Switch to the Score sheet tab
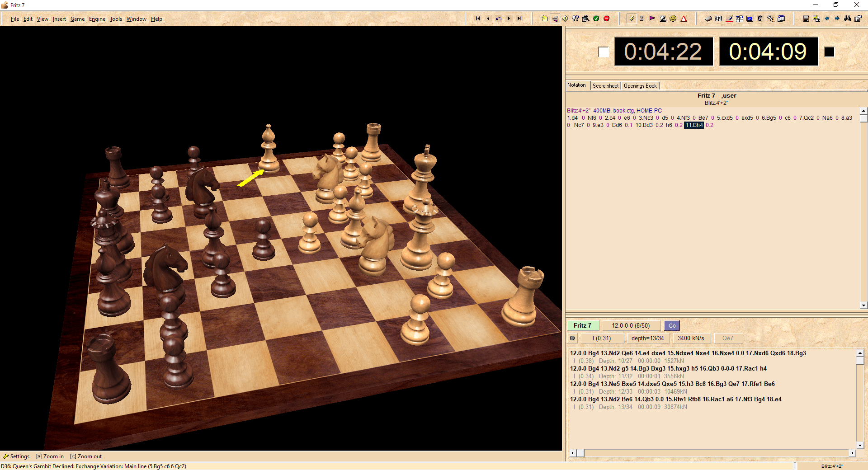The height and width of the screenshot is (470, 868). coord(605,86)
